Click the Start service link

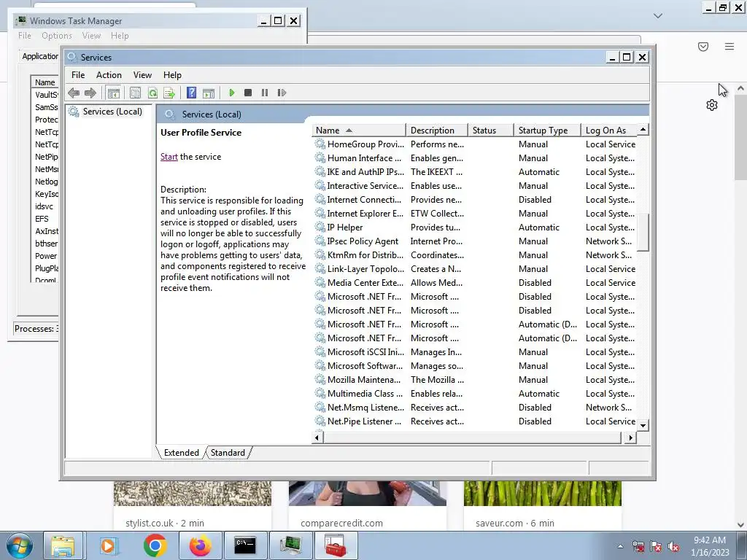pyautogui.click(x=169, y=157)
